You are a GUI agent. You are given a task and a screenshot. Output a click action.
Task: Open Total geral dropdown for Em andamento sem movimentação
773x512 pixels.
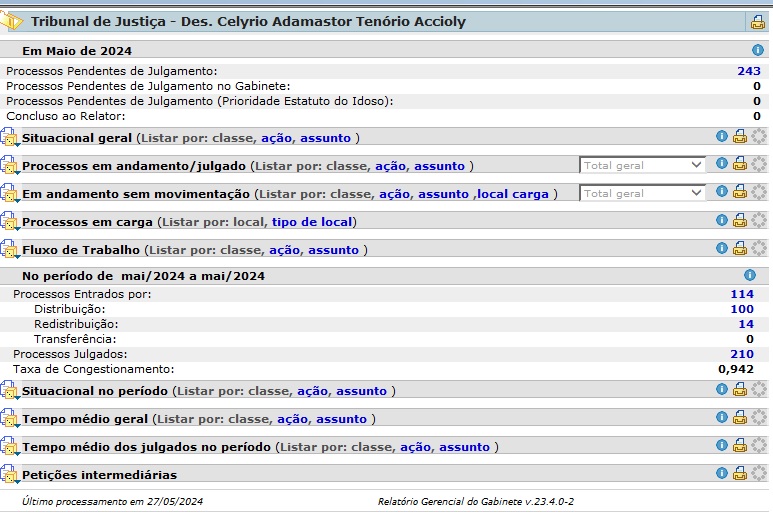click(643, 193)
